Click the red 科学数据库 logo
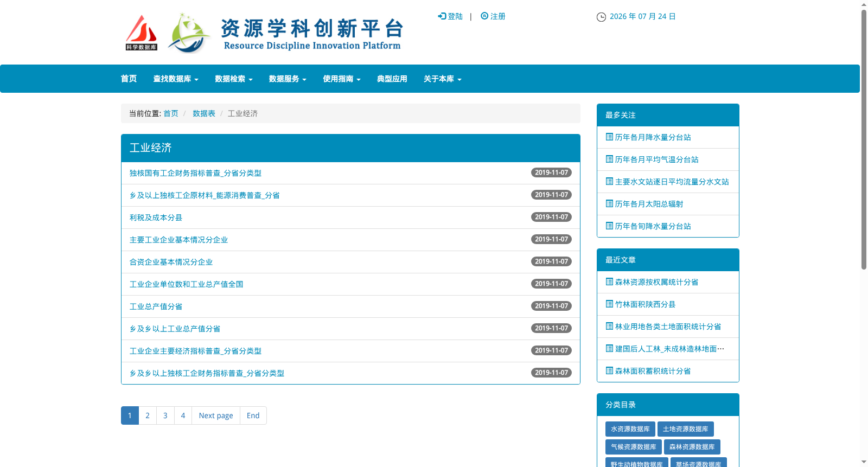This screenshot has width=868, height=467. point(142,33)
